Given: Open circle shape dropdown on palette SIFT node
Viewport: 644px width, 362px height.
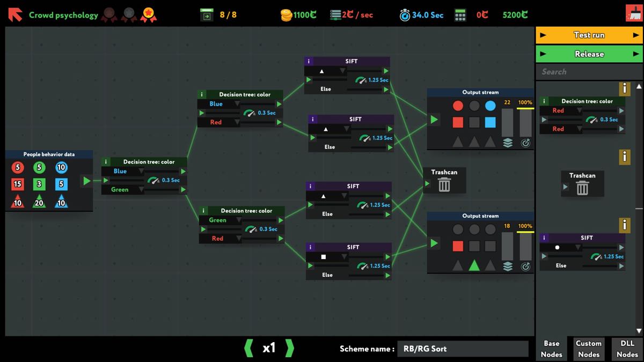Looking at the screenshot, I should (x=561, y=247).
